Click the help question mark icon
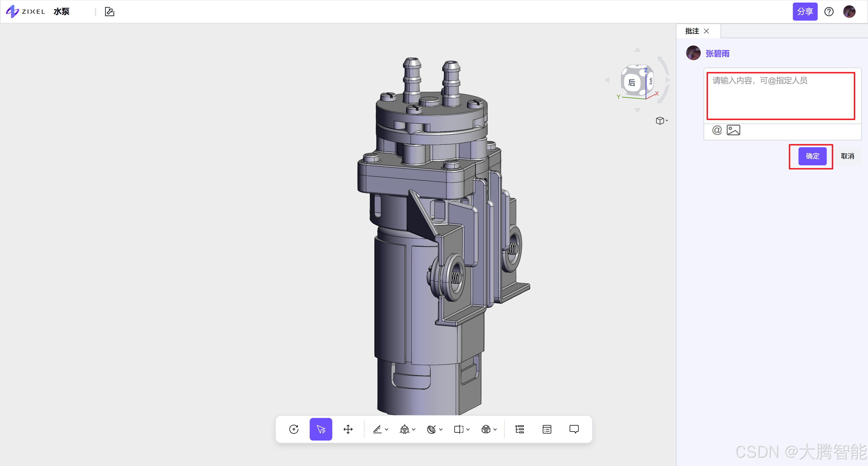The image size is (868, 466). (828, 12)
